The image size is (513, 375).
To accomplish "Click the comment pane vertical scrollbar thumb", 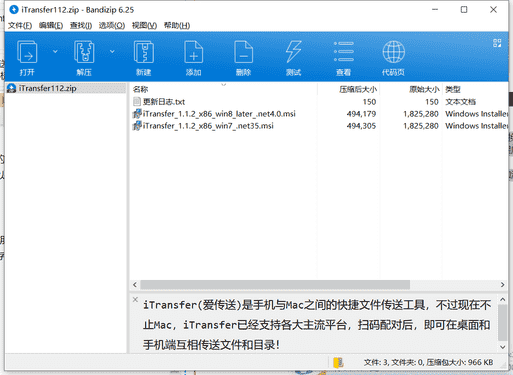I will (502, 322).
